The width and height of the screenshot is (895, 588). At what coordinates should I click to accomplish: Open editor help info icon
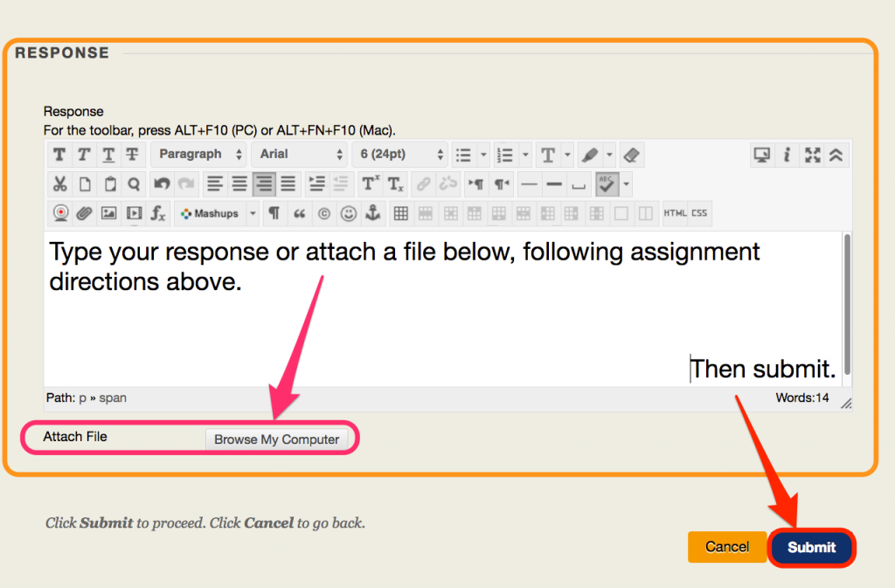787,155
